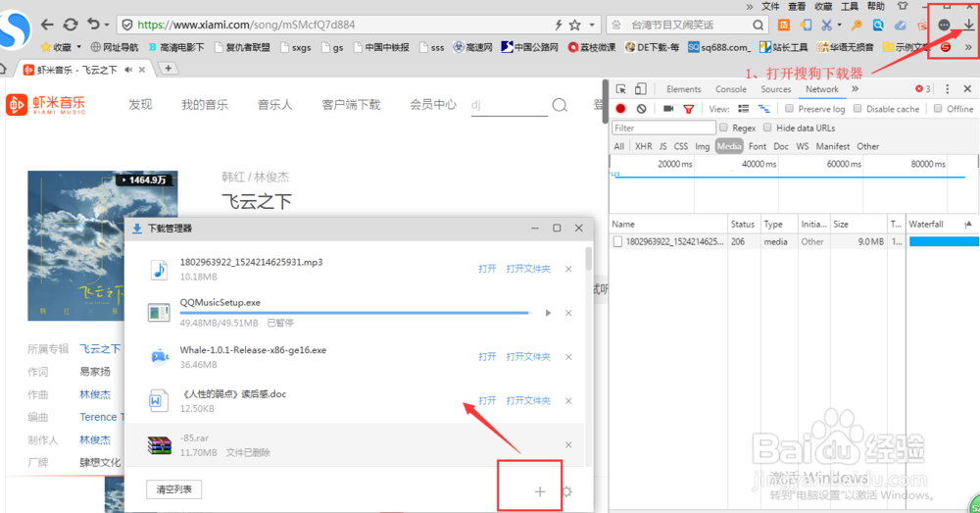Resume QQMusicSetup.exe download with play arrow
This screenshot has height=513, width=980.
[548, 313]
